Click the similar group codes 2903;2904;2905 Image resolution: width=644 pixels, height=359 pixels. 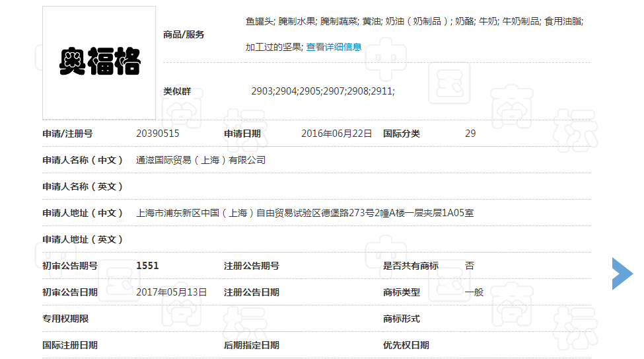tap(323, 91)
